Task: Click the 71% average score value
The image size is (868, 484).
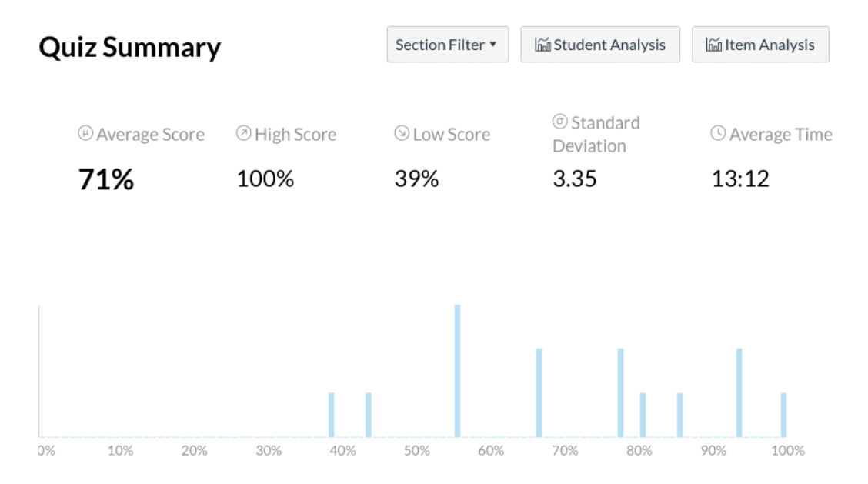Action: click(106, 179)
